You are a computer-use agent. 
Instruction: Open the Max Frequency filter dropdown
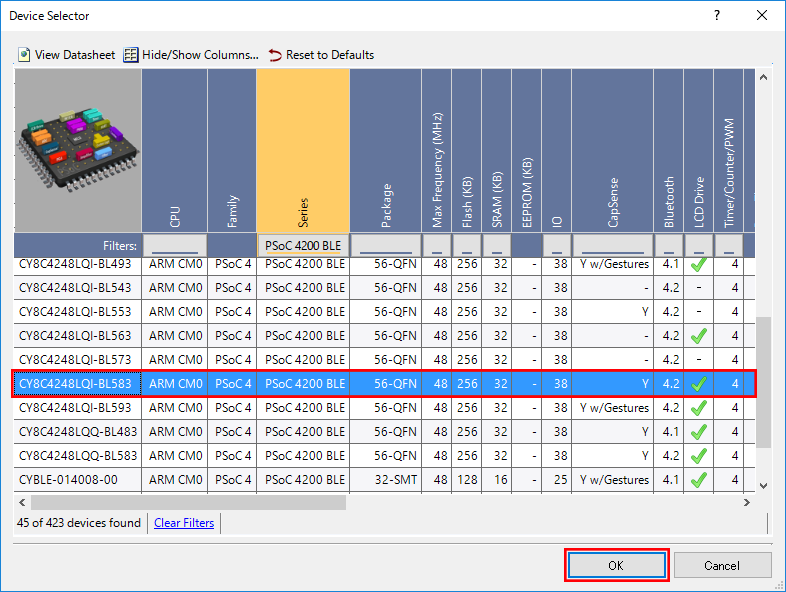click(437, 246)
